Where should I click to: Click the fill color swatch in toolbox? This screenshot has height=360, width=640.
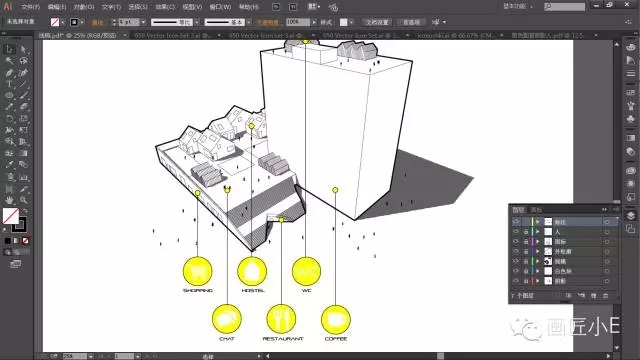coord(11,216)
